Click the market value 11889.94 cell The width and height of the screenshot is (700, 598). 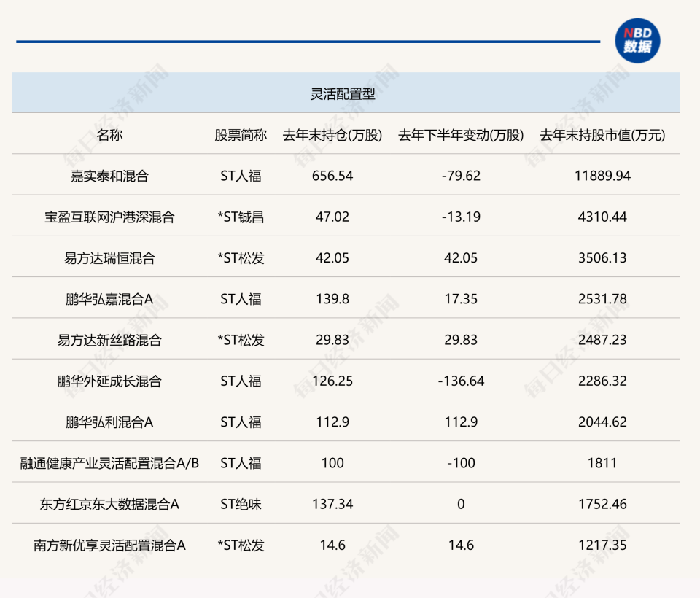click(x=603, y=176)
